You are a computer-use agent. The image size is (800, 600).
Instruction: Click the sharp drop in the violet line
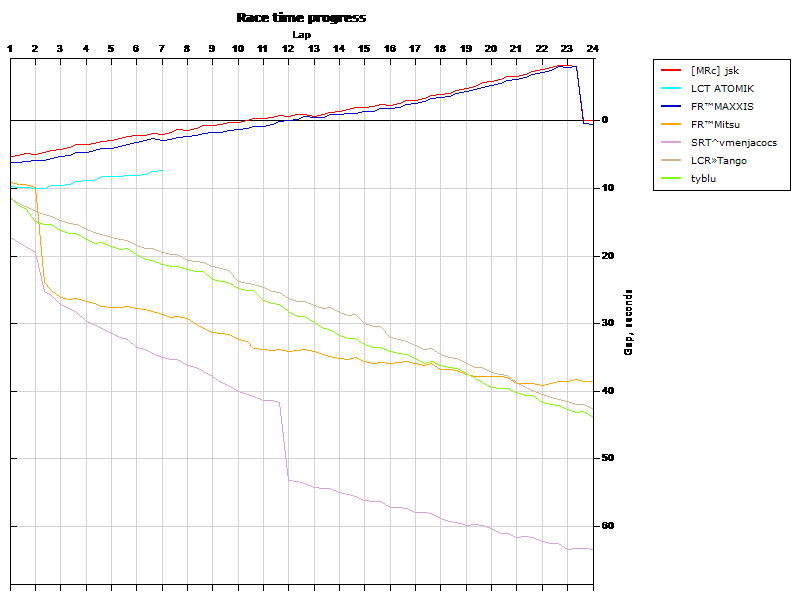point(282,435)
